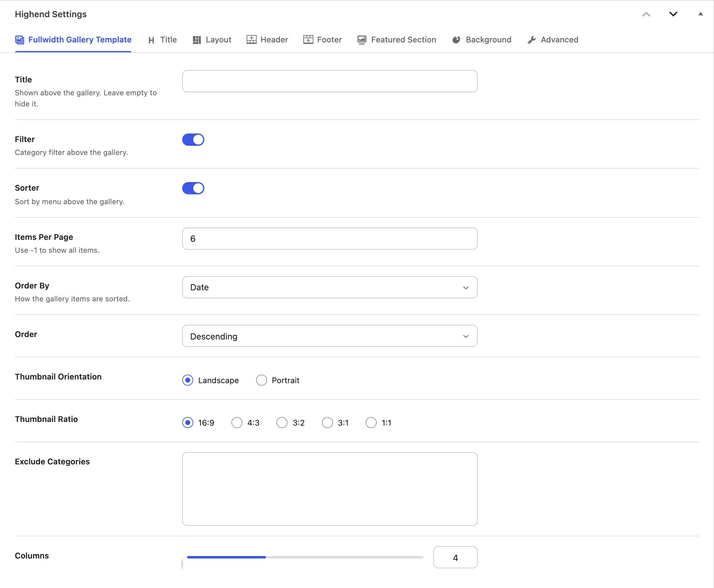Choose the 4:3 thumbnail ratio

237,422
